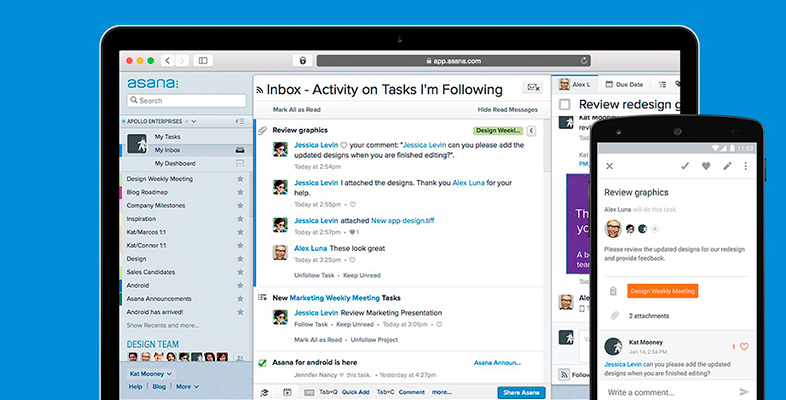Click Mark All as Read under Inbox title
Screen dimensions: 786x400
pos(296,109)
